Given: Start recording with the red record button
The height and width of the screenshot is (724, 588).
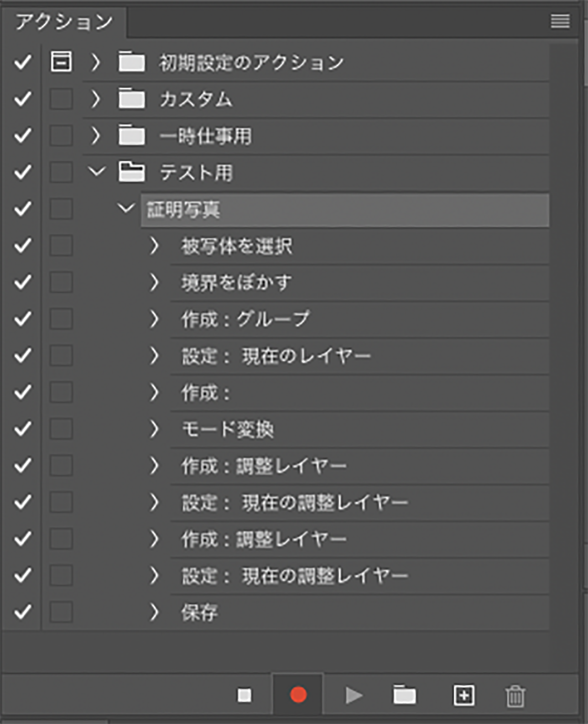Looking at the screenshot, I should click(x=298, y=695).
